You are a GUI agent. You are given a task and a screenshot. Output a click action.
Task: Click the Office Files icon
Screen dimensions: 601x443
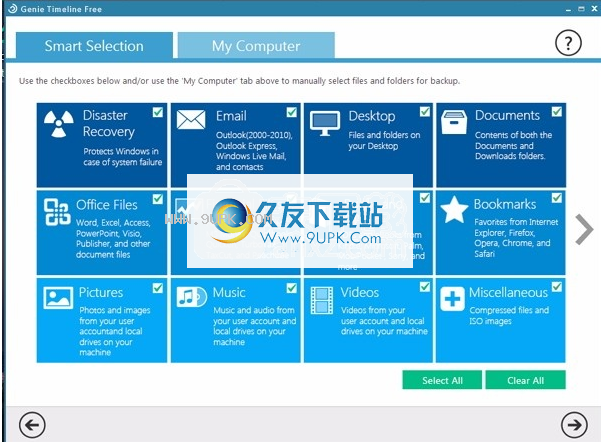[x=57, y=212]
